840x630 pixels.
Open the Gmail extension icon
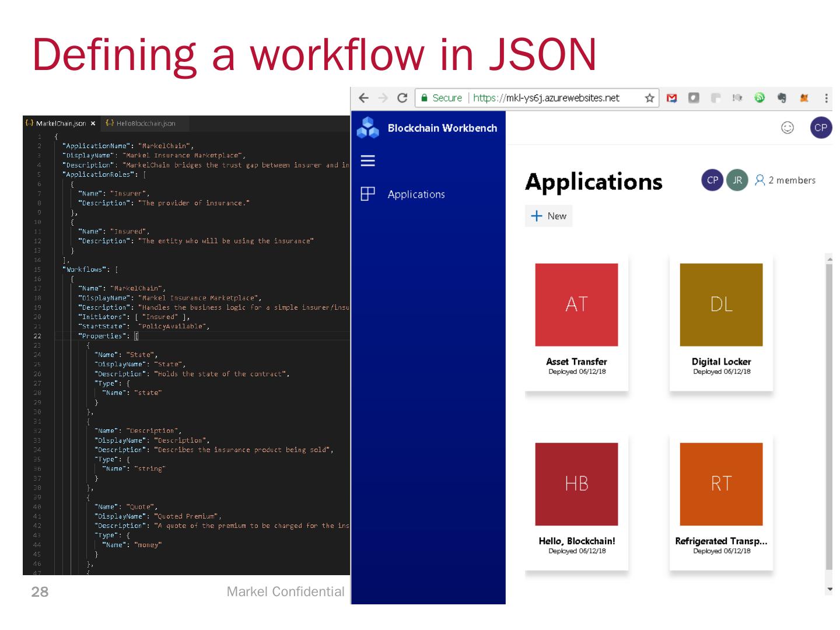(x=672, y=98)
